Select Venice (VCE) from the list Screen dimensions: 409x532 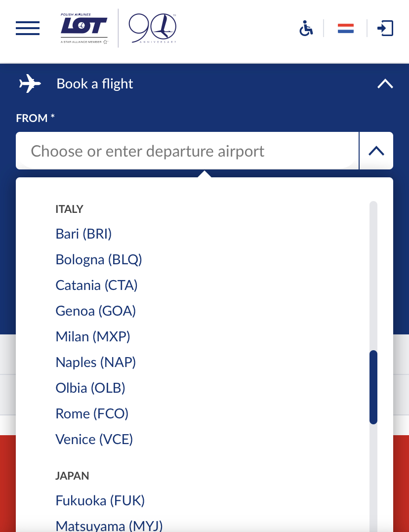94,439
